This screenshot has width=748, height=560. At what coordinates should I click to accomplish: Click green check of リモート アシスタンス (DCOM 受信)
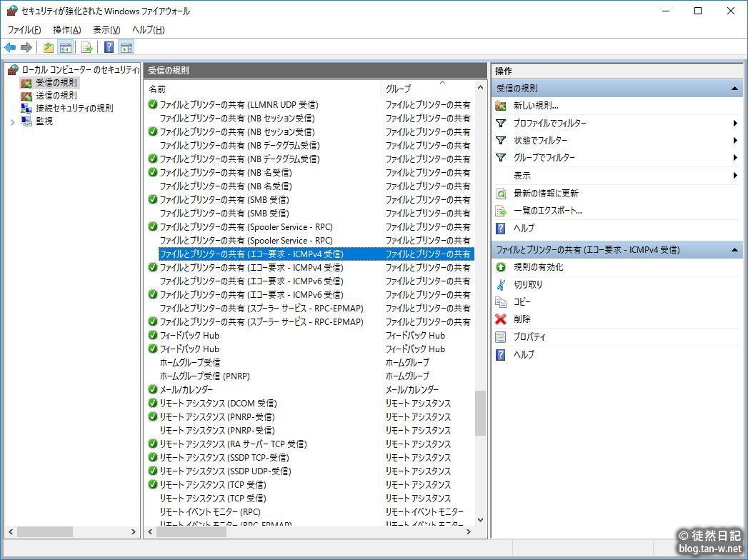click(153, 403)
